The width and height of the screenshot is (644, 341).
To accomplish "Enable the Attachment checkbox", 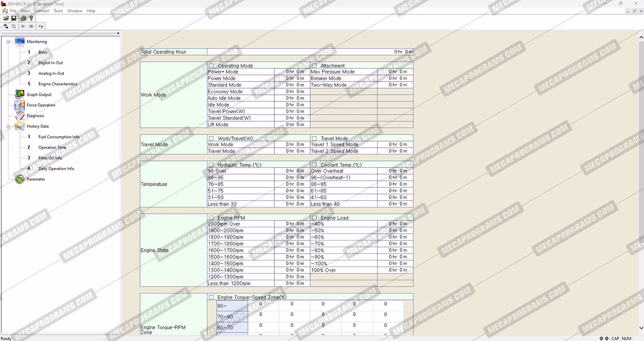I will (x=314, y=66).
